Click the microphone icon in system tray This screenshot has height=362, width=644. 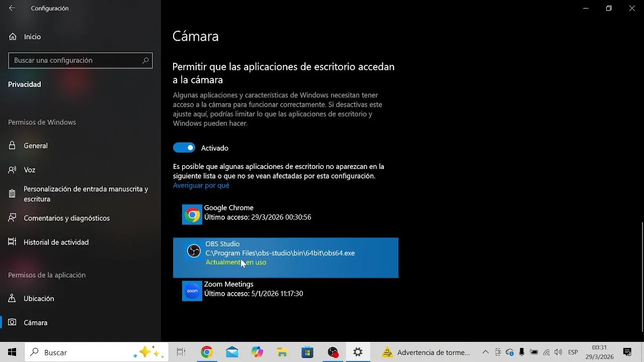pyautogui.click(x=522, y=352)
